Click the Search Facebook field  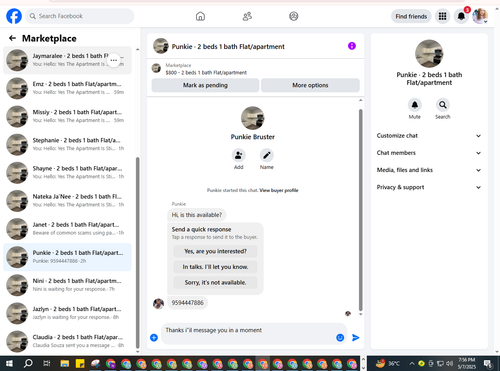(80, 16)
